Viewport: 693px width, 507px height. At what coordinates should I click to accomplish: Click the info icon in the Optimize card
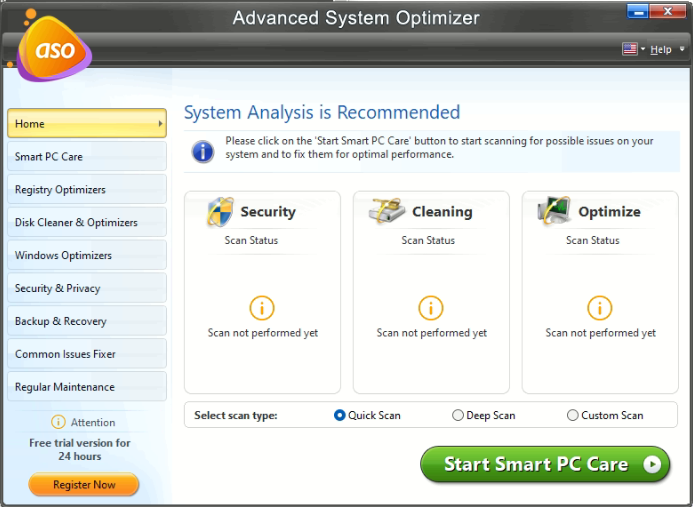[x=600, y=308]
